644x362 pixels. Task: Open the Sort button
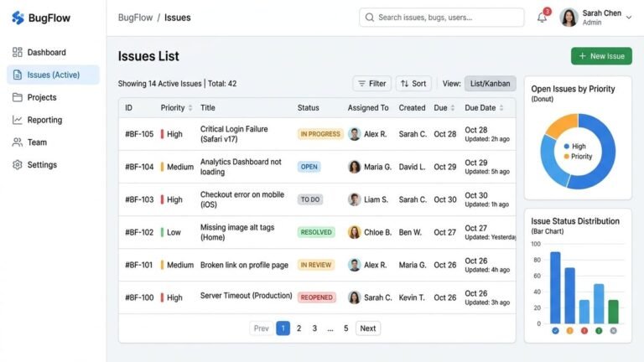click(x=413, y=84)
